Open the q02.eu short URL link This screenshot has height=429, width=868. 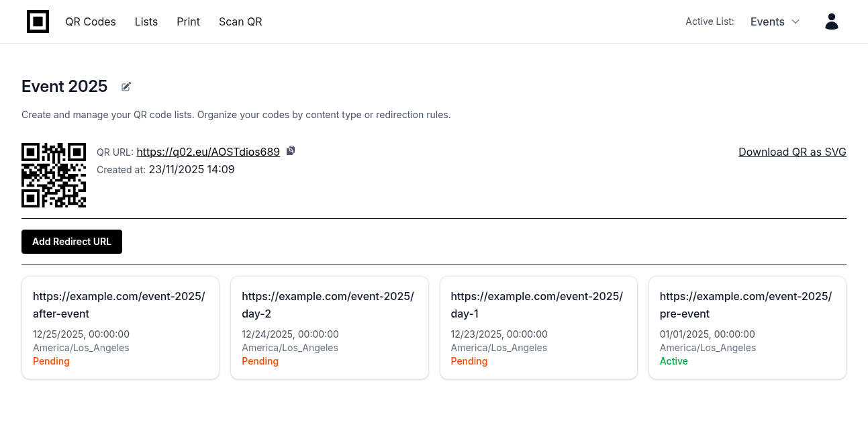point(208,152)
